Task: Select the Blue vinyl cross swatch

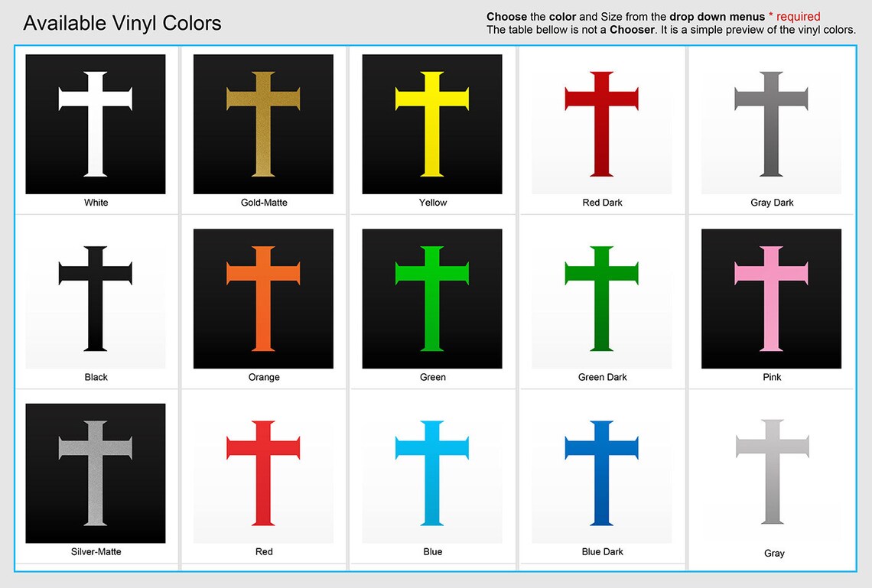Action: pos(433,473)
